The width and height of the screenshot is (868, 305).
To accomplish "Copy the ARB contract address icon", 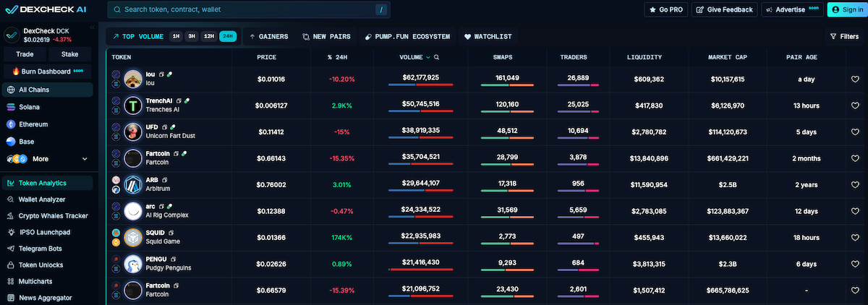I will (x=165, y=180).
